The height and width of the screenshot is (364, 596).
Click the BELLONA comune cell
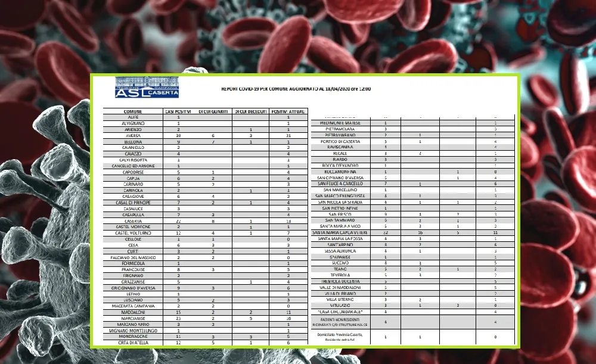[x=133, y=142]
